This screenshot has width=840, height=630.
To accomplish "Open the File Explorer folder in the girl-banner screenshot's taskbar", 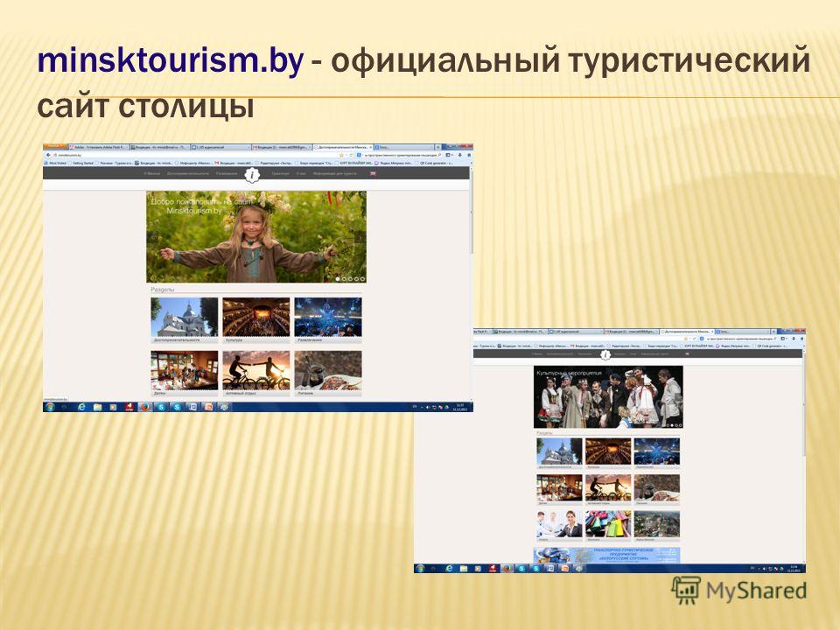I will pos(97,407).
